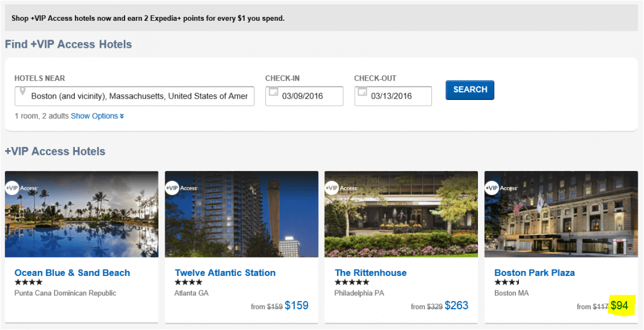Click the Atlanta GA location text

point(191,293)
